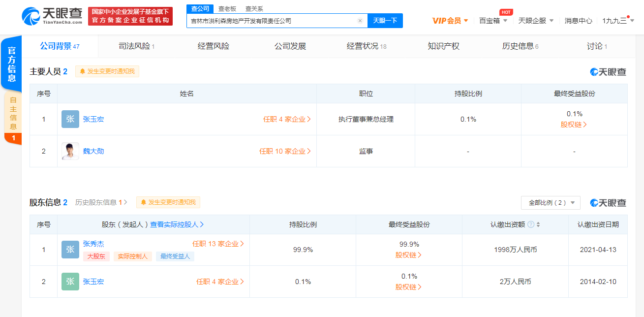The image size is (644, 317).
Task: Sort by 认缴出资额 using sort arrows
Action: 538,224
